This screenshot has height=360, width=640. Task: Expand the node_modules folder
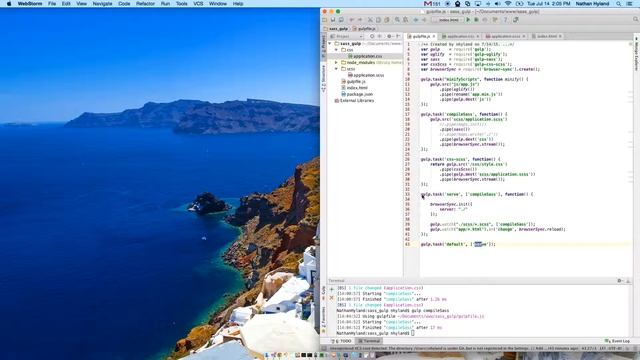coord(336,62)
